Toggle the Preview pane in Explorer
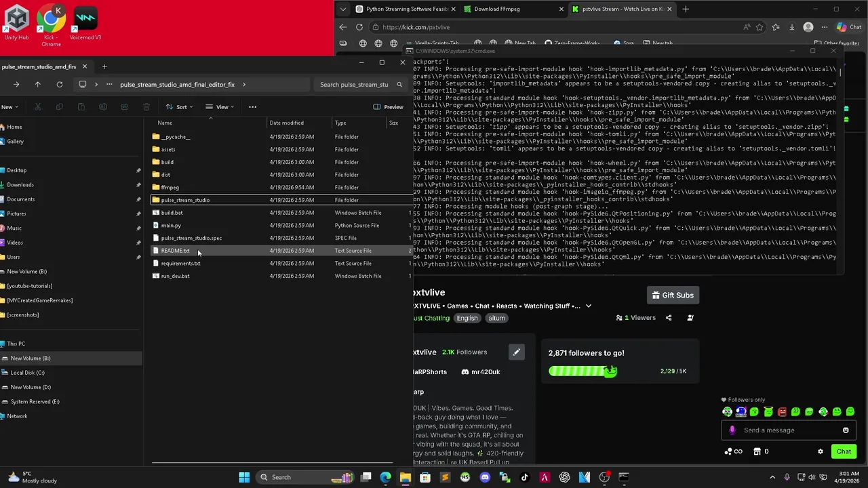Viewport: 868px width, 488px height. (389, 107)
